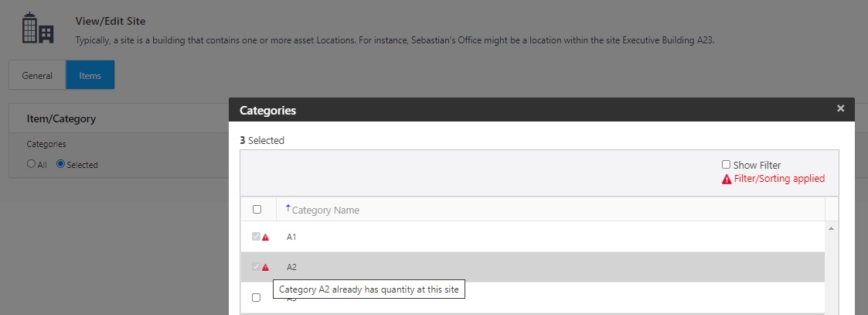Click the site building icon
This screenshot has height=315, width=868.
pyautogui.click(x=38, y=29)
